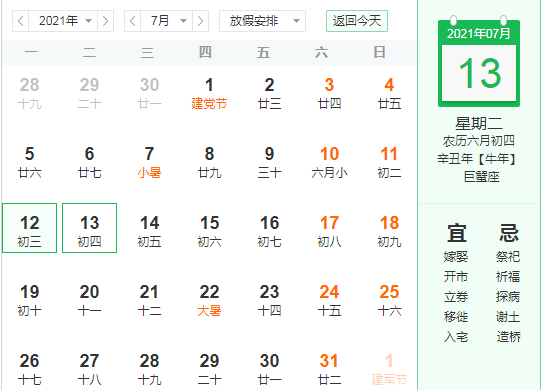Image resolution: width=541 pixels, height=390 pixels.
Task: Click 祈福 under 忌
Action: (508, 277)
